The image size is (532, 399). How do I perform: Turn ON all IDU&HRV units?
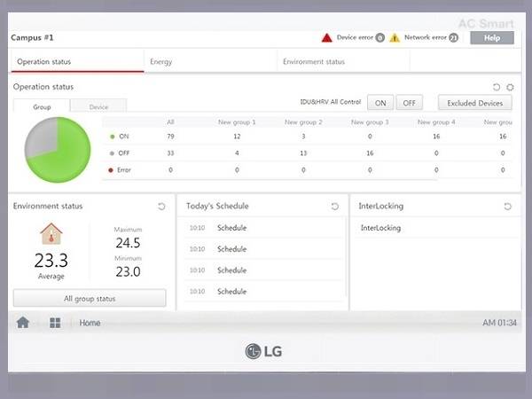coord(380,103)
